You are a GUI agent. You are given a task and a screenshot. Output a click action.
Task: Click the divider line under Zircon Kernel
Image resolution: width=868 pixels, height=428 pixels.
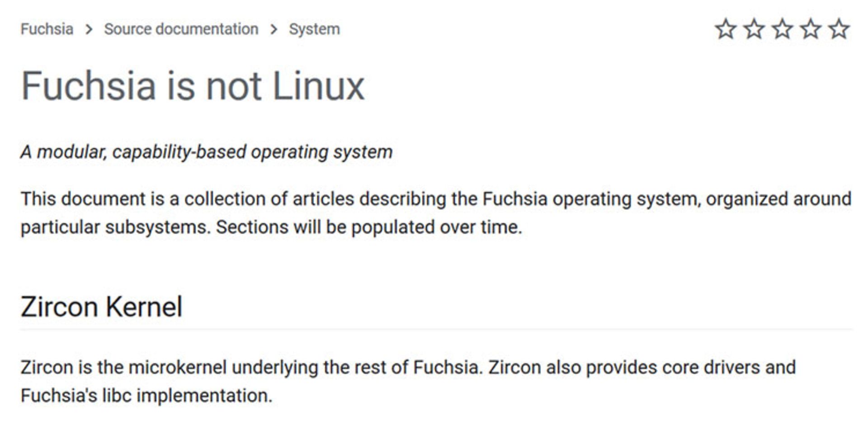pos(436,329)
